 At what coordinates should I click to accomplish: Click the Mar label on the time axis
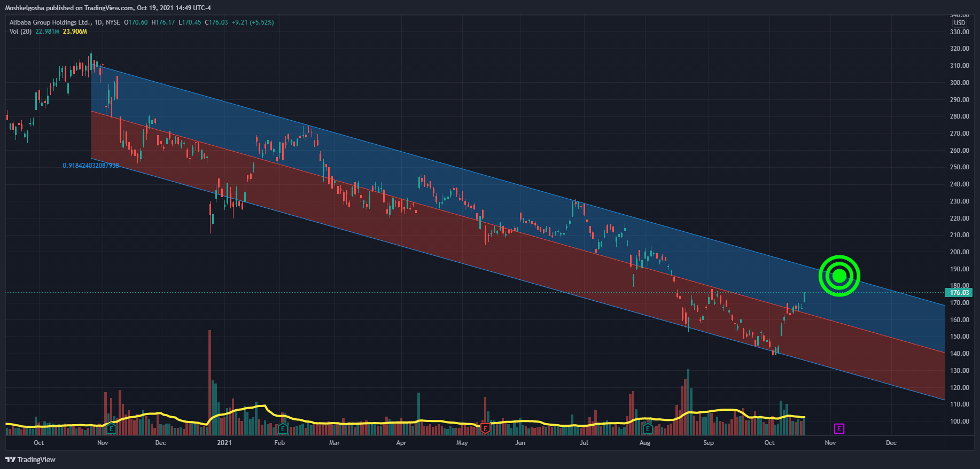coord(335,443)
